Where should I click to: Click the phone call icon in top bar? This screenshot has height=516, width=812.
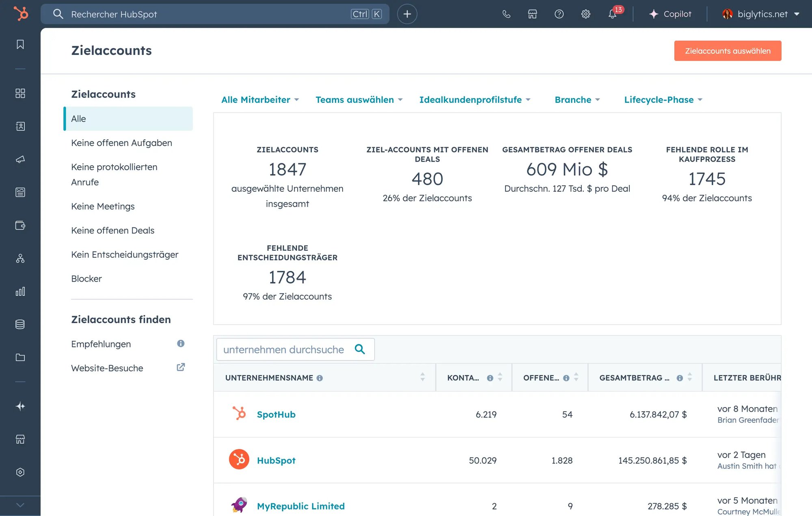coord(506,14)
